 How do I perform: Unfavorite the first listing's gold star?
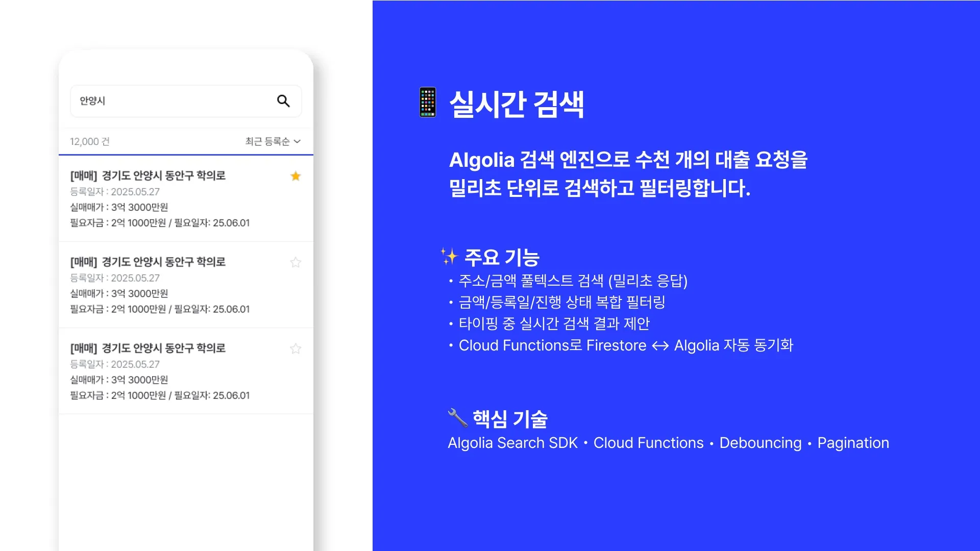coord(296,176)
